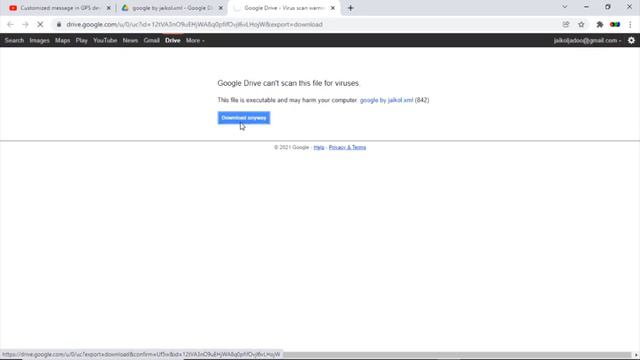Click the Download anyway button

point(244,118)
